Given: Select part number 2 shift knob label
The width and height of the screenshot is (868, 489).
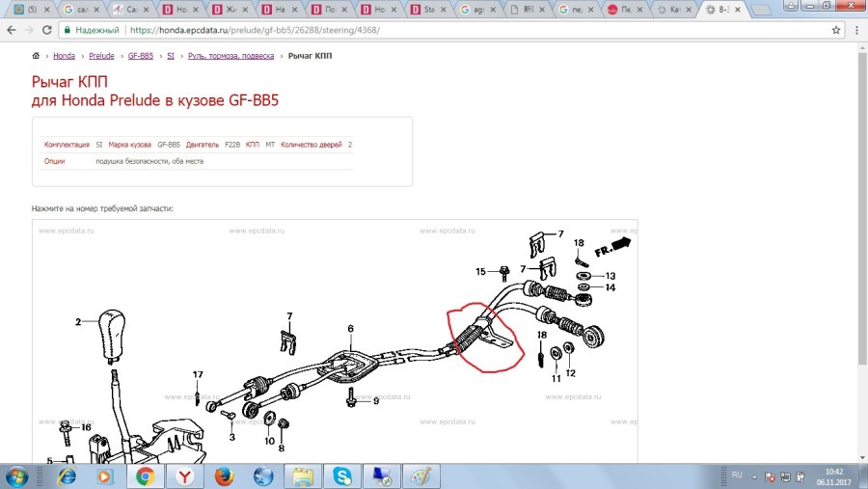Looking at the screenshot, I should point(79,322).
